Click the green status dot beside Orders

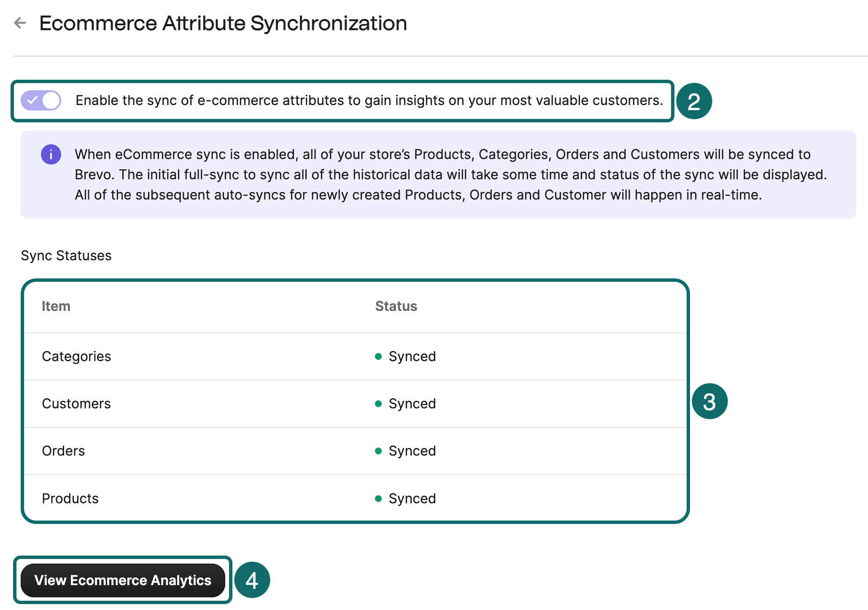pyautogui.click(x=378, y=451)
